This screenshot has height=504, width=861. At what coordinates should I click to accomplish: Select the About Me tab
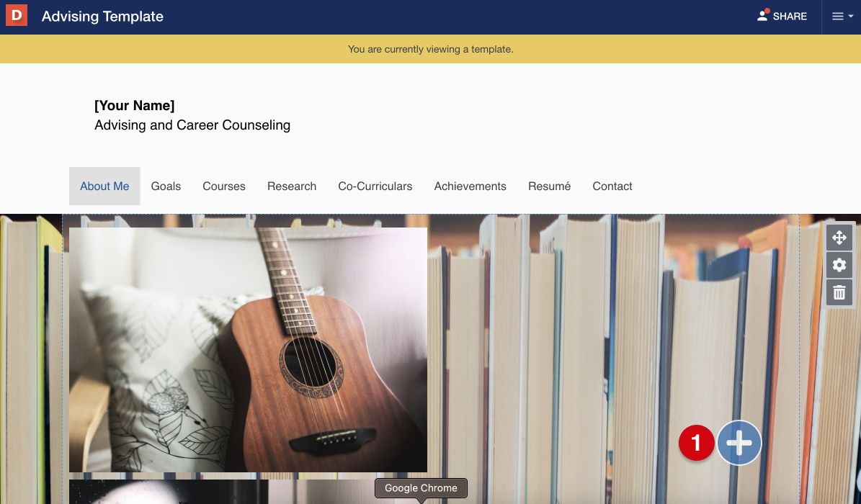tap(104, 186)
